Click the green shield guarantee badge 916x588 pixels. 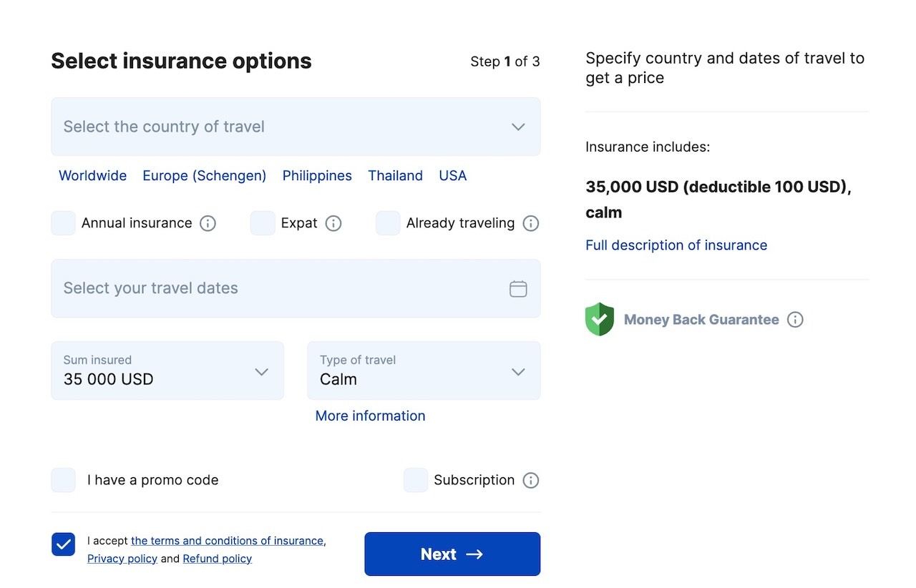point(599,319)
